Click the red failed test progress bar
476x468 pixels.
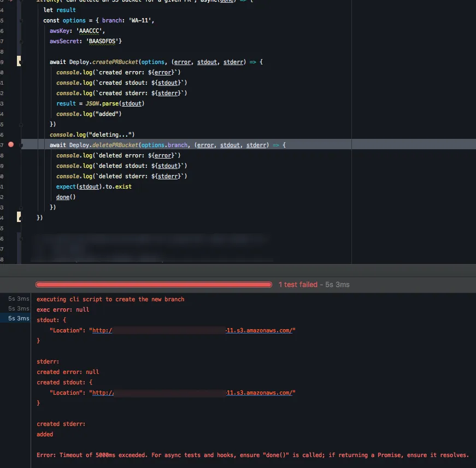[154, 284]
